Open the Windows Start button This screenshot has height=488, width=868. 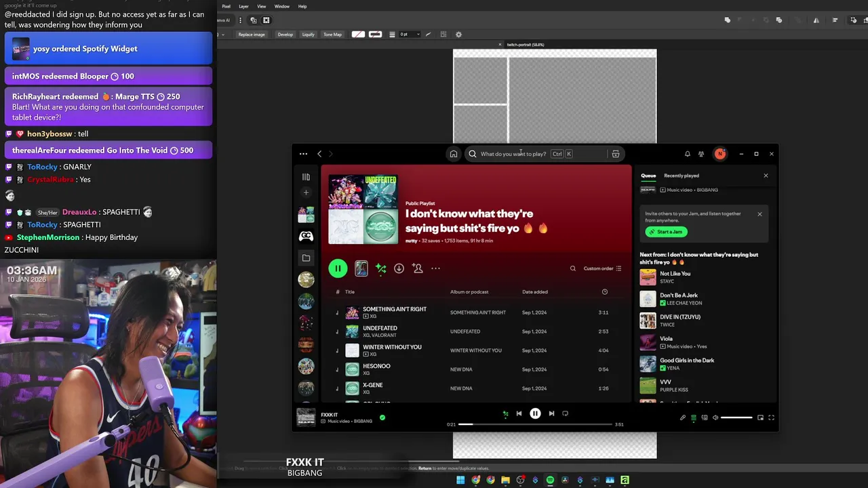point(460,480)
